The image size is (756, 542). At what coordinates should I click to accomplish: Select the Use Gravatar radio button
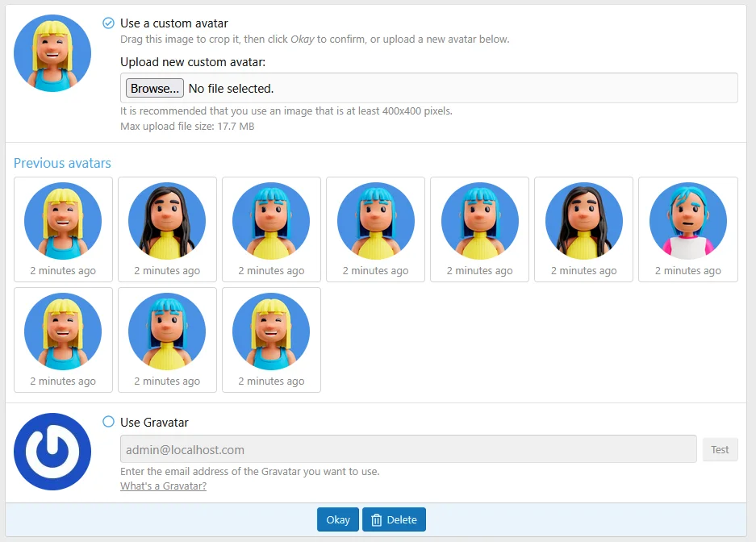[x=108, y=422]
